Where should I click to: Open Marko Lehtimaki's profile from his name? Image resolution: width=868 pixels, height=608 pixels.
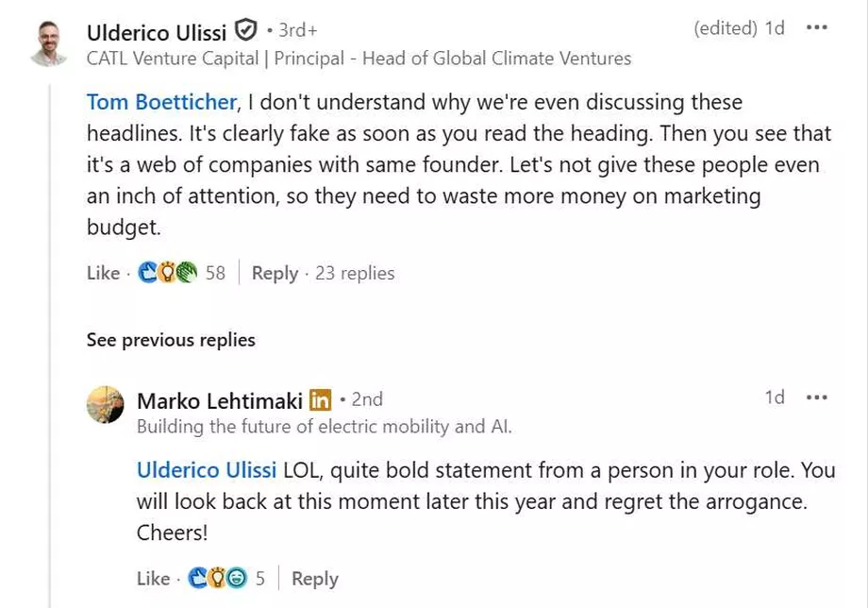[x=218, y=399]
